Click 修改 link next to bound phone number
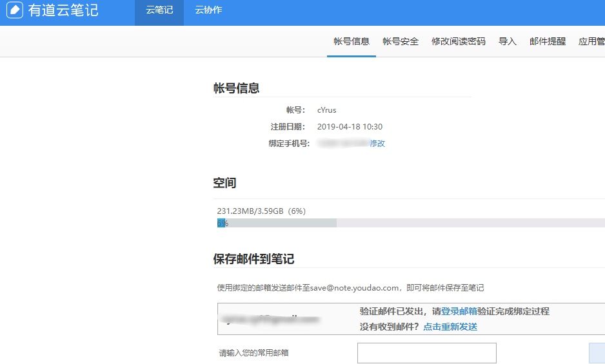The width and height of the screenshot is (605, 364). (x=377, y=144)
